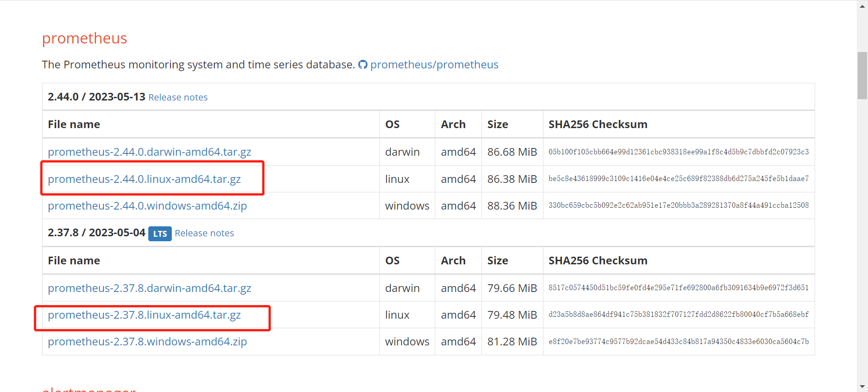Click the prometheus section heading
The height and width of the screenshot is (392, 868).
(85, 38)
